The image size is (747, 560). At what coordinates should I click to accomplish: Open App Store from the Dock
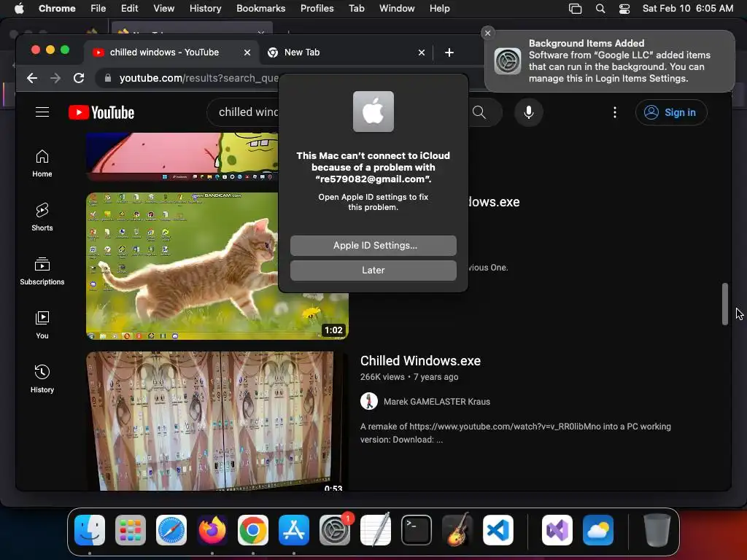(294, 530)
